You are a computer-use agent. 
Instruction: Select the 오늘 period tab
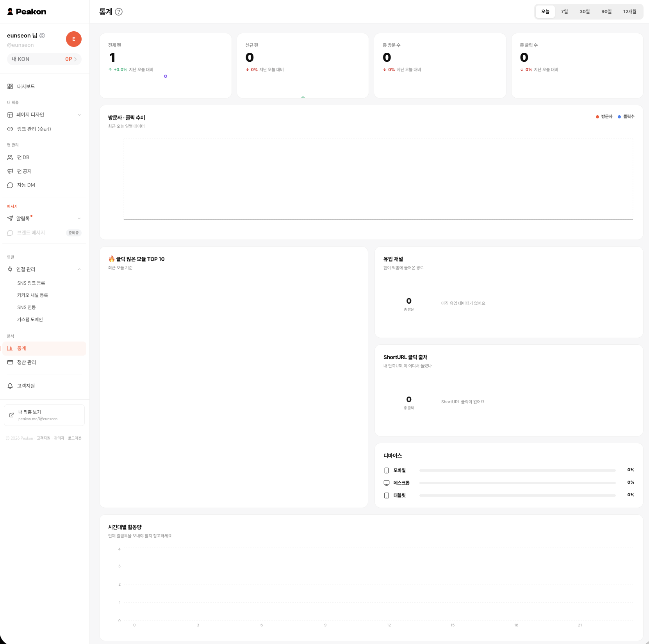[x=545, y=12]
